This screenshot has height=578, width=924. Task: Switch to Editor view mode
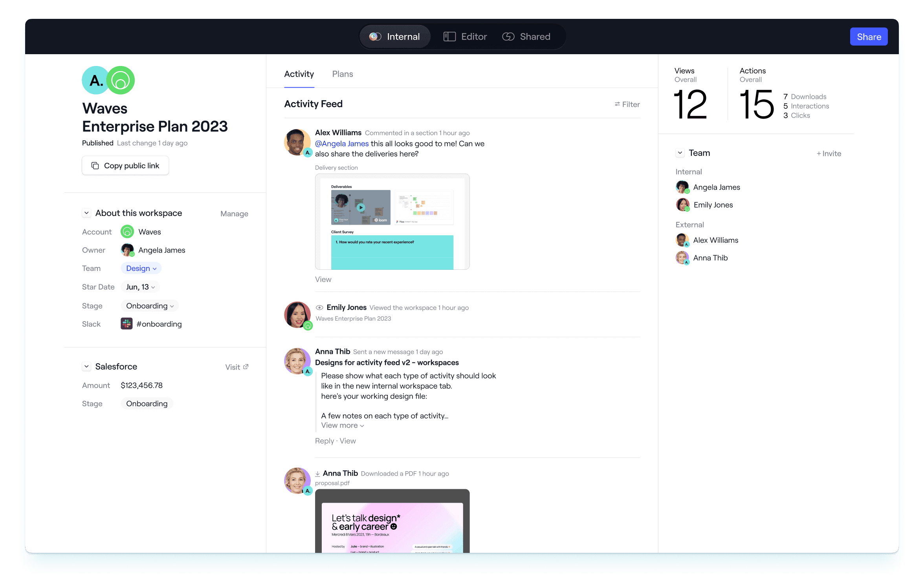466,37
